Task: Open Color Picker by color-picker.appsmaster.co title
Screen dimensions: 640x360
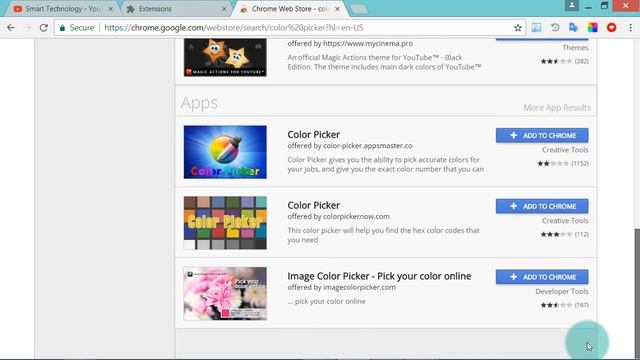Action: 313,134
